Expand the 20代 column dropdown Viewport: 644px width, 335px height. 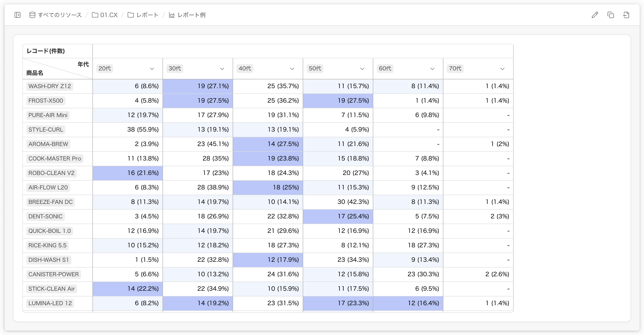(152, 69)
